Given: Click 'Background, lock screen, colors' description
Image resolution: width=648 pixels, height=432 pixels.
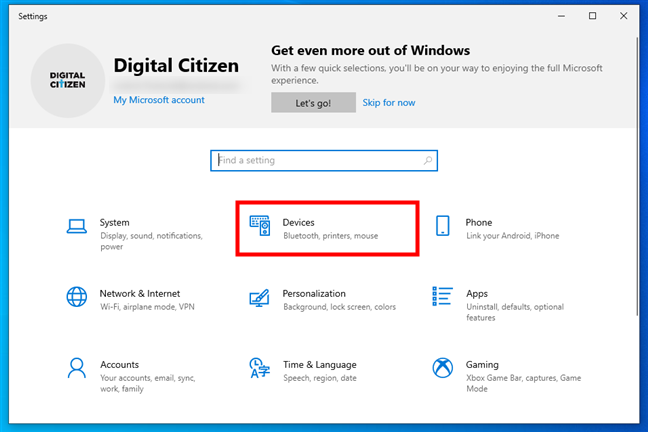Looking at the screenshot, I should point(340,307).
